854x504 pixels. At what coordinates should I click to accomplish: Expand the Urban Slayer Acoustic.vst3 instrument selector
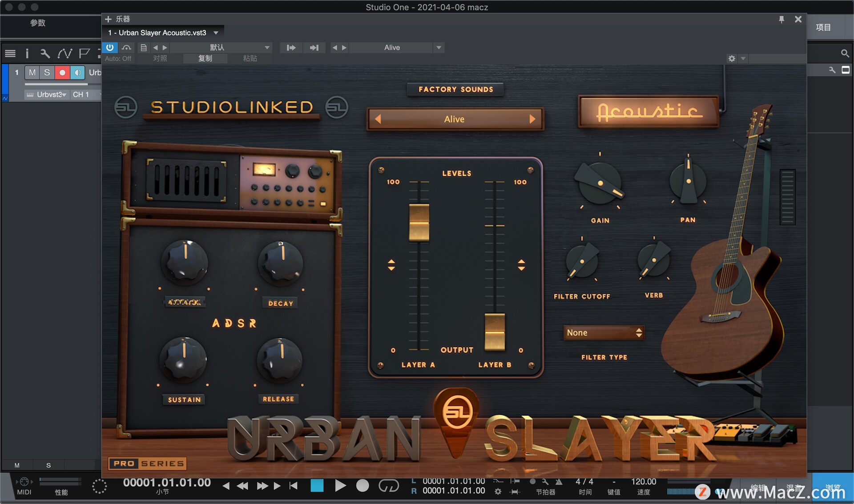pyautogui.click(x=216, y=33)
